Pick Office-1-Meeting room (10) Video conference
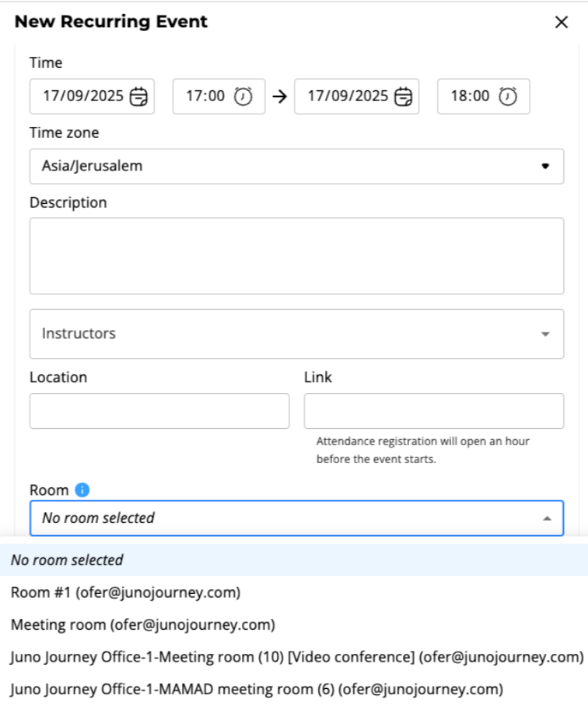This screenshot has height=706, width=588. point(296,657)
